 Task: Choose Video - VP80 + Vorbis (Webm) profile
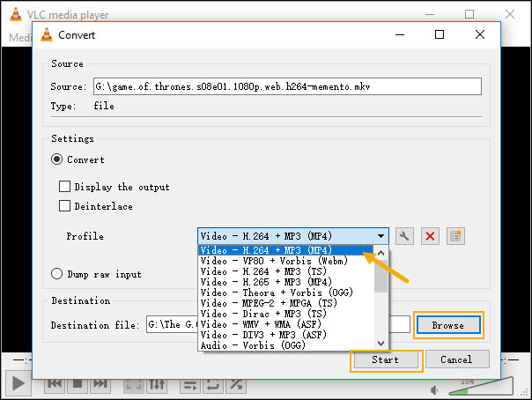pos(285,261)
